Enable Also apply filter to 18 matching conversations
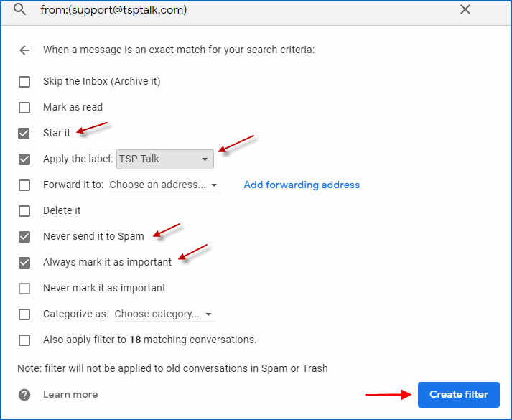This screenshot has width=512, height=420. coord(24,340)
